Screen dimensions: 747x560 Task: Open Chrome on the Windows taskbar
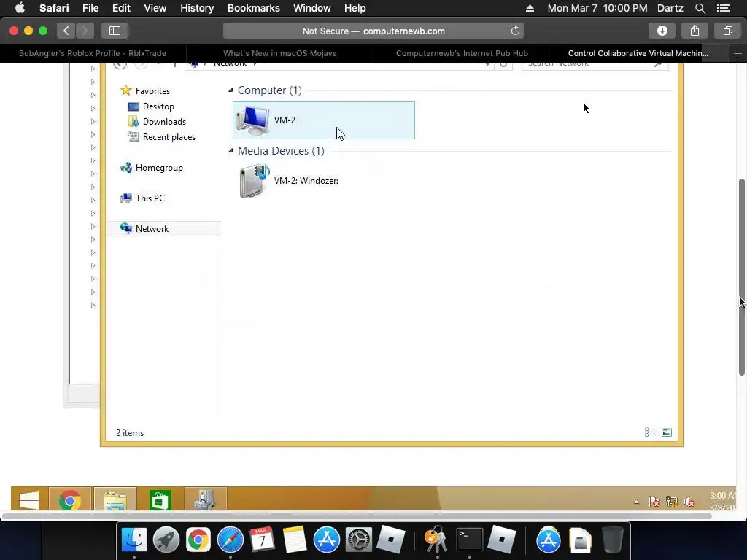(70, 500)
